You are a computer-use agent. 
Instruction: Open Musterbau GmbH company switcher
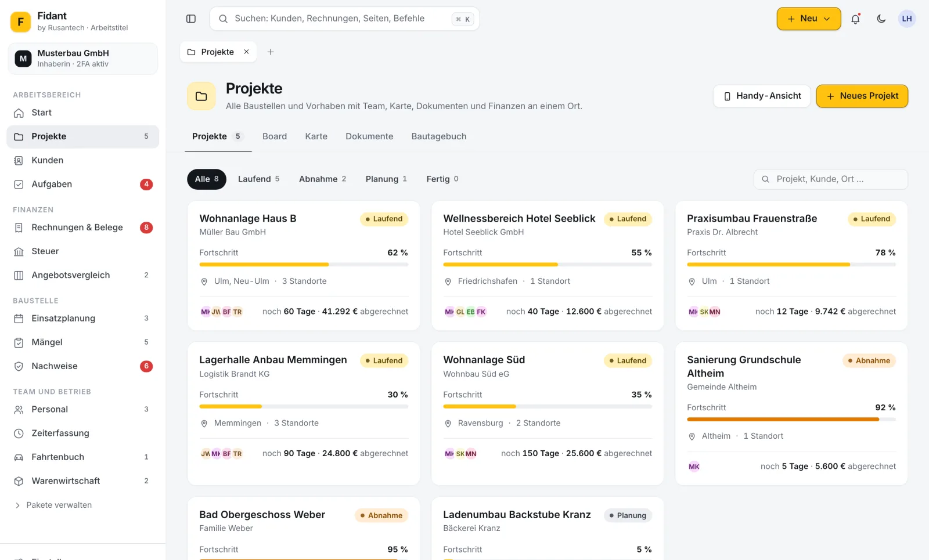click(82, 59)
